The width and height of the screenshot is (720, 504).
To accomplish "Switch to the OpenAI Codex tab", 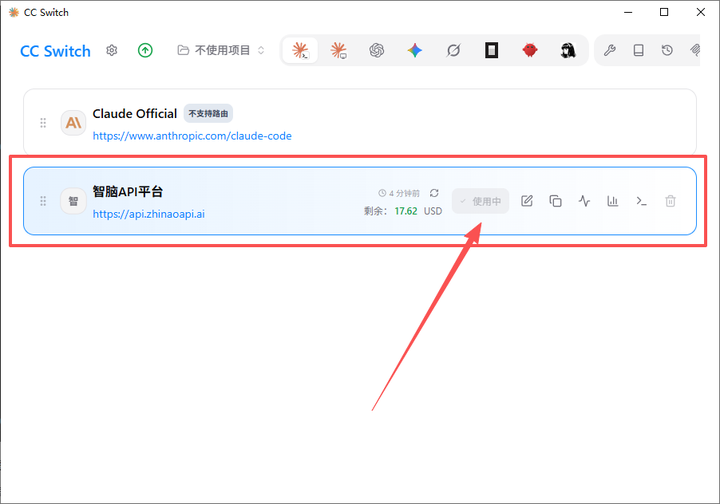I will click(377, 50).
